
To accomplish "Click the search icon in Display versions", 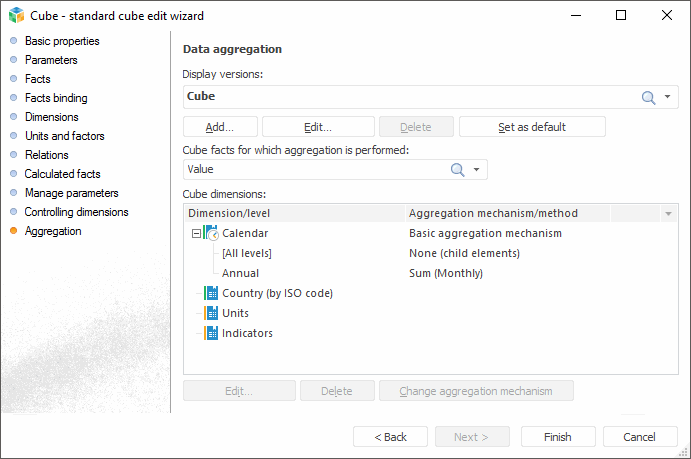I will [x=648, y=97].
